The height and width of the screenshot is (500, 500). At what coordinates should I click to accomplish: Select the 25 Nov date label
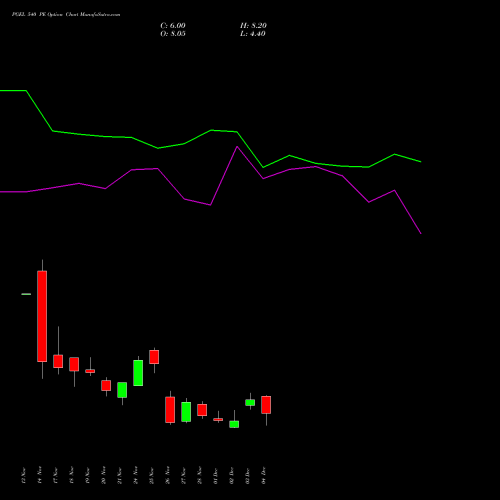point(152,475)
